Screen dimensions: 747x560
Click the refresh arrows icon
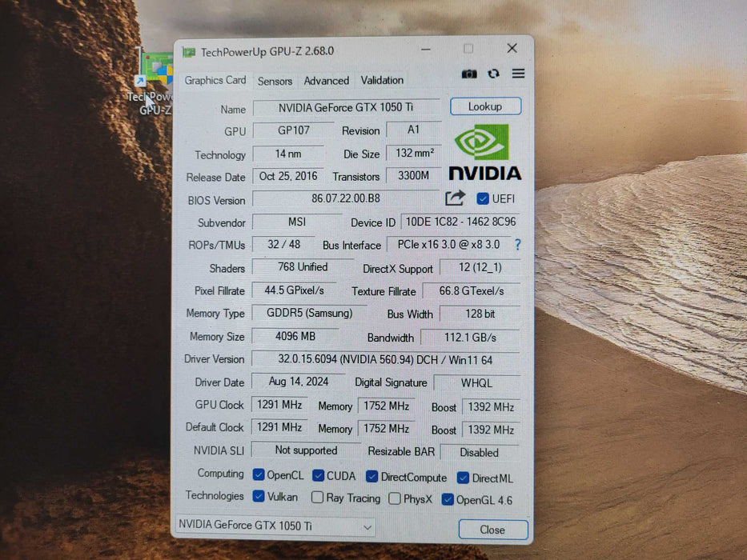tap(493, 74)
